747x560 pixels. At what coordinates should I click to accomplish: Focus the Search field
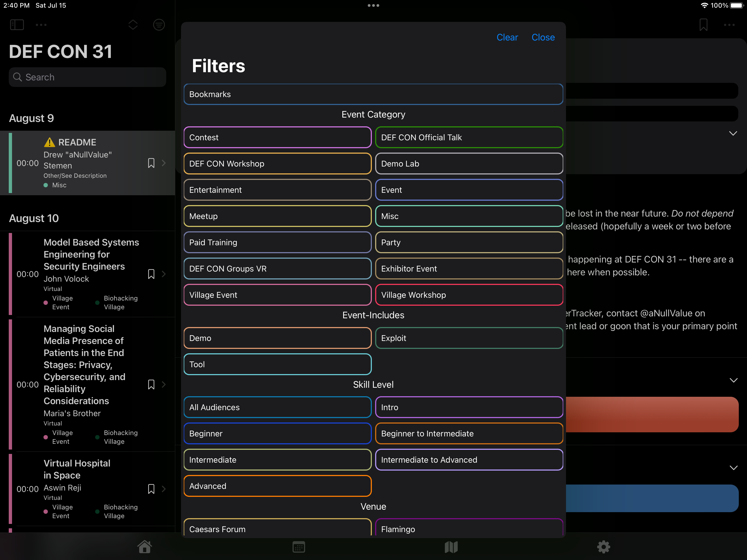pyautogui.click(x=87, y=77)
